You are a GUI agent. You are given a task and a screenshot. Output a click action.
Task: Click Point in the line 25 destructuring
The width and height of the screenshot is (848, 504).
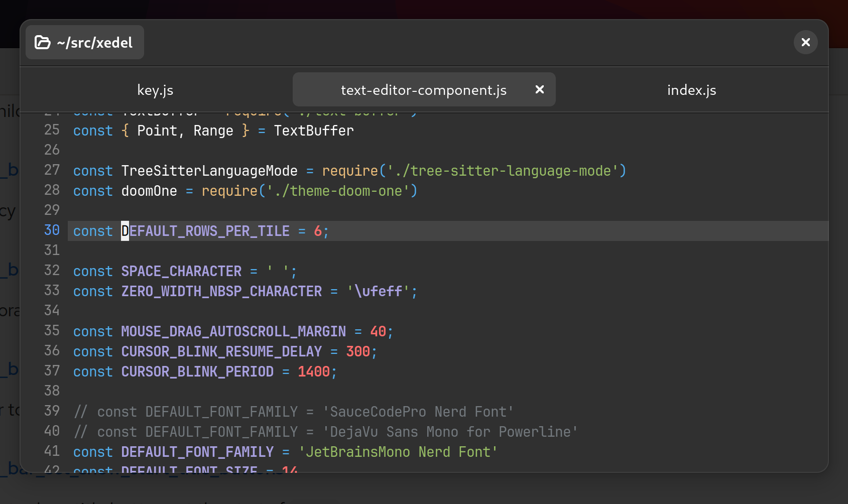point(157,131)
